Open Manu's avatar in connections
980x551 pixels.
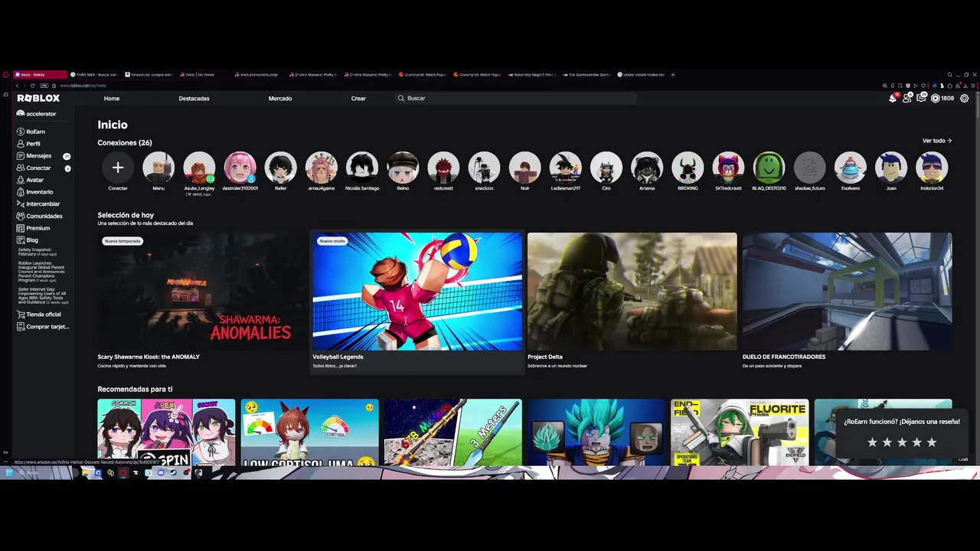coord(158,167)
